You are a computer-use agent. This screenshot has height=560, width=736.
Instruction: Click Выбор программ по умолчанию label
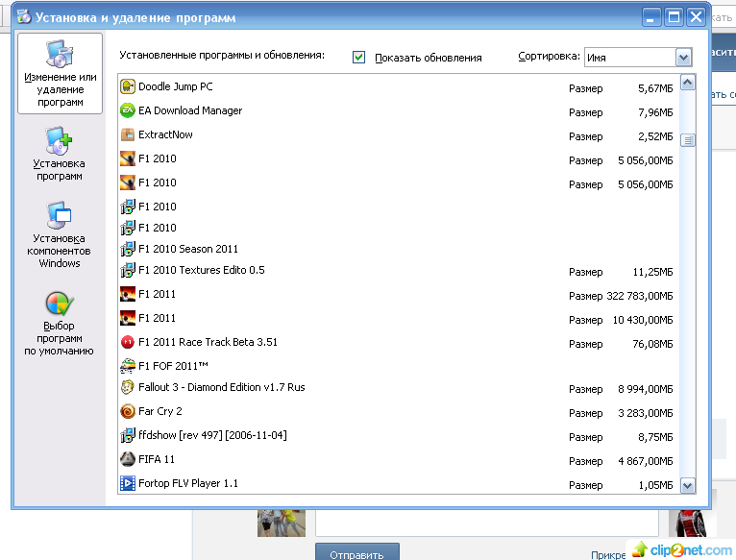(x=60, y=338)
